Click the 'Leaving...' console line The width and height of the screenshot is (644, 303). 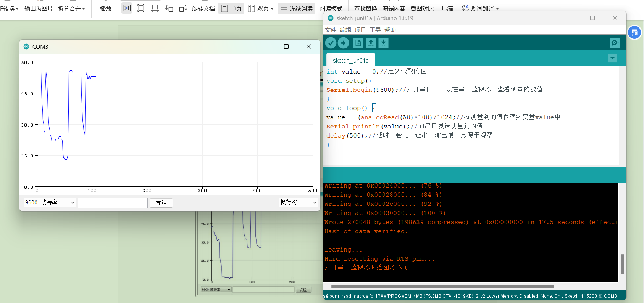click(x=343, y=250)
